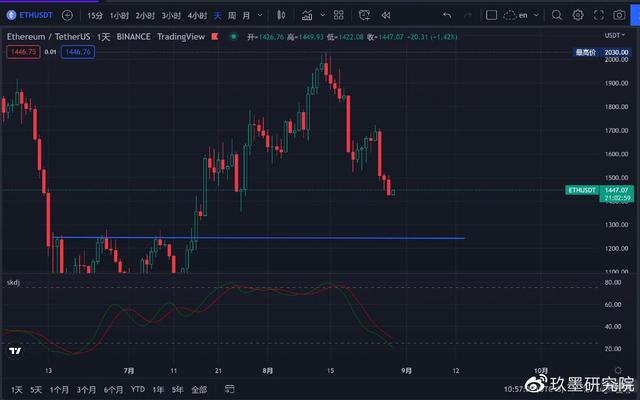
Task: Set date range to YTD
Action: coord(138,389)
